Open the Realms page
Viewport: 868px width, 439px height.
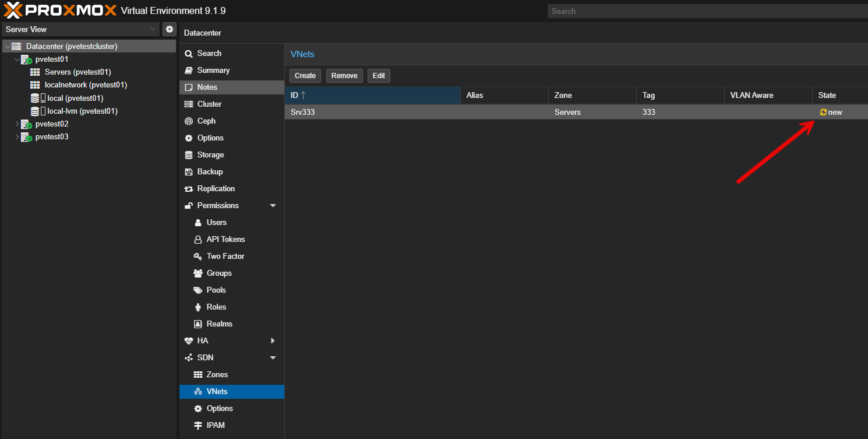point(232,324)
